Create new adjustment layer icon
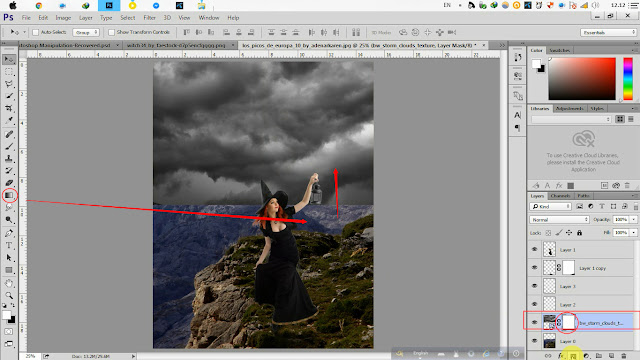The image size is (640, 360). 586,356
